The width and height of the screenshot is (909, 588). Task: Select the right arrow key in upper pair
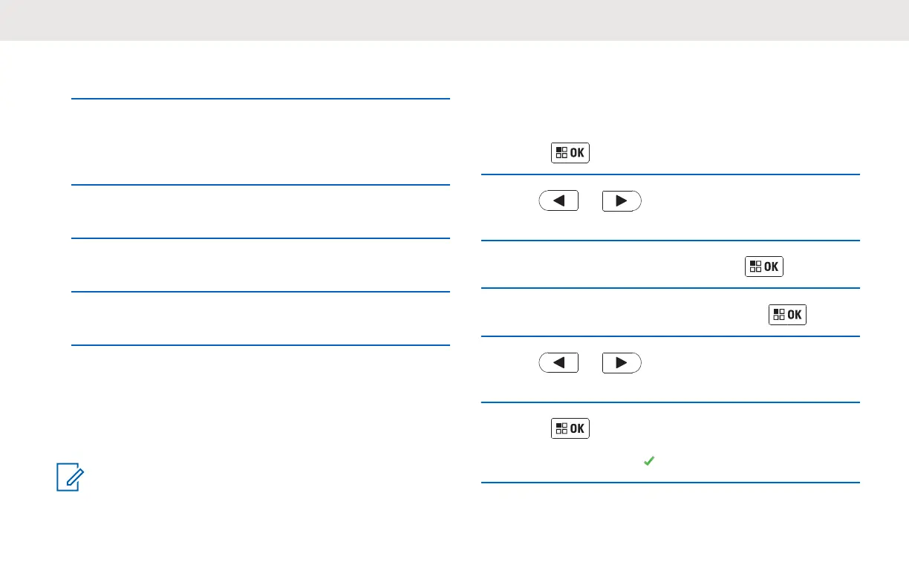(x=622, y=202)
